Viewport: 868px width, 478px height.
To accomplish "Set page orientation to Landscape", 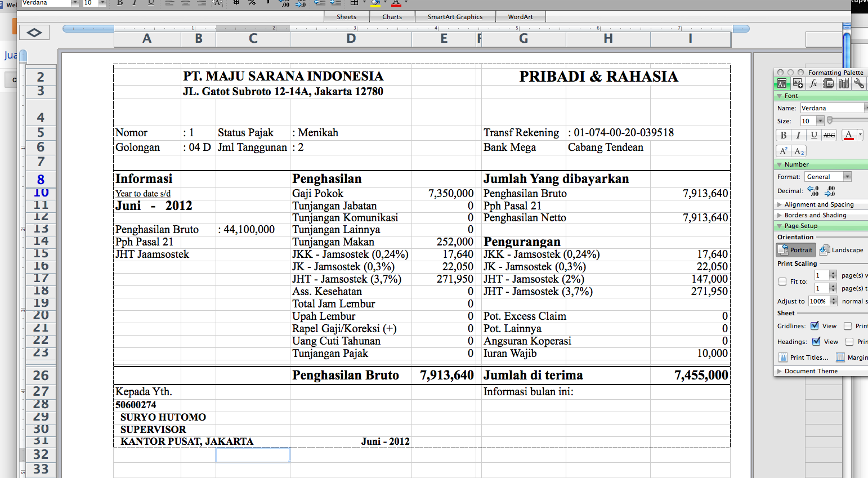I will pyautogui.click(x=842, y=250).
